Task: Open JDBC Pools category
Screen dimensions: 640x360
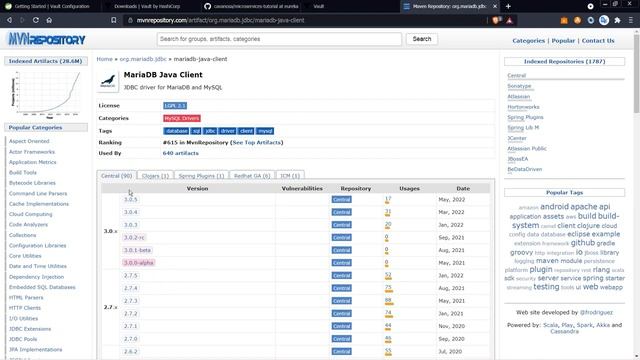Action: (23, 339)
